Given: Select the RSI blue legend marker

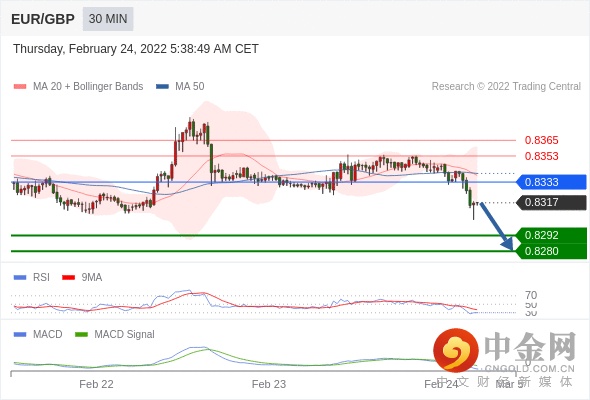Looking at the screenshot, I should [20, 278].
